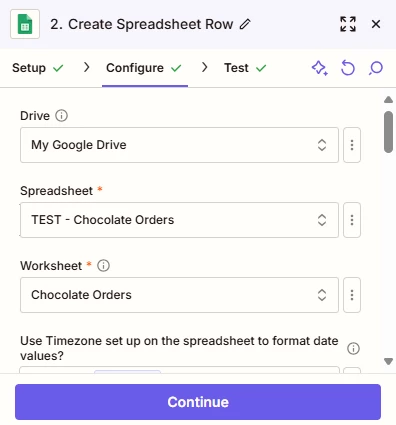This screenshot has width=396, height=425.
Task: Show info tooltip next to Worksheet
Action: tap(103, 266)
